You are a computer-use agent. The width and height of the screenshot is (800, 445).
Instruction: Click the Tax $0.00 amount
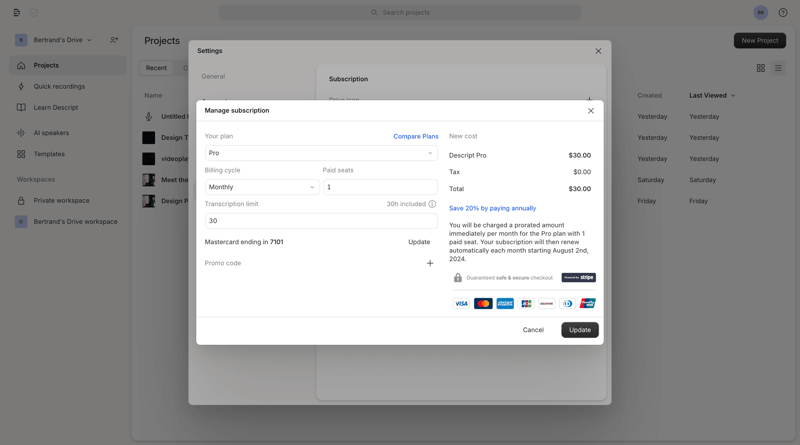[x=582, y=172]
